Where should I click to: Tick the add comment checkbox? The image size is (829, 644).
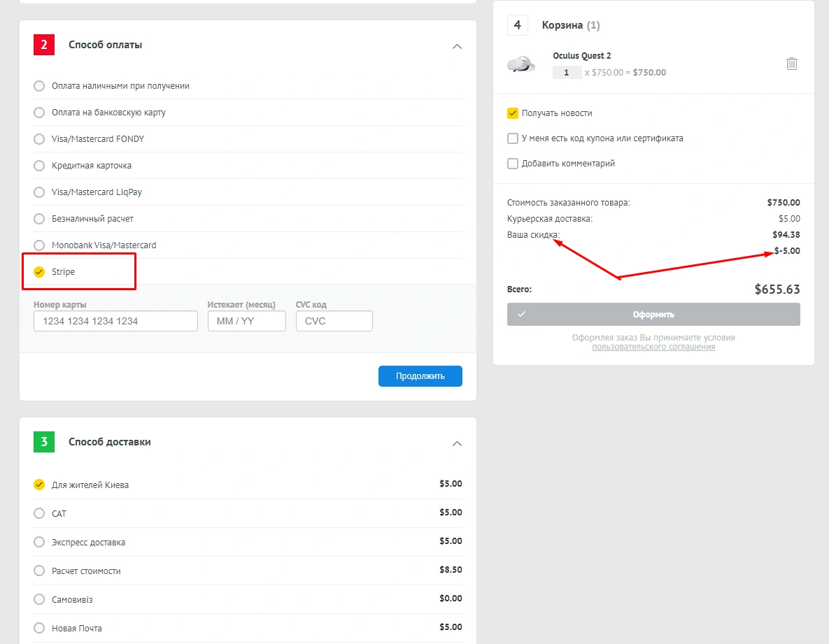point(513,164)
